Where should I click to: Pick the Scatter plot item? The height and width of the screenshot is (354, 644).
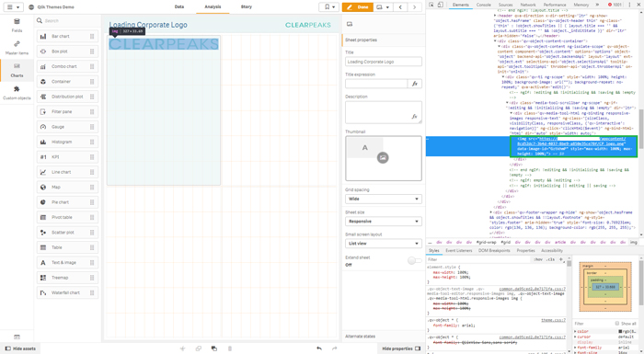(x=67, y=233)
